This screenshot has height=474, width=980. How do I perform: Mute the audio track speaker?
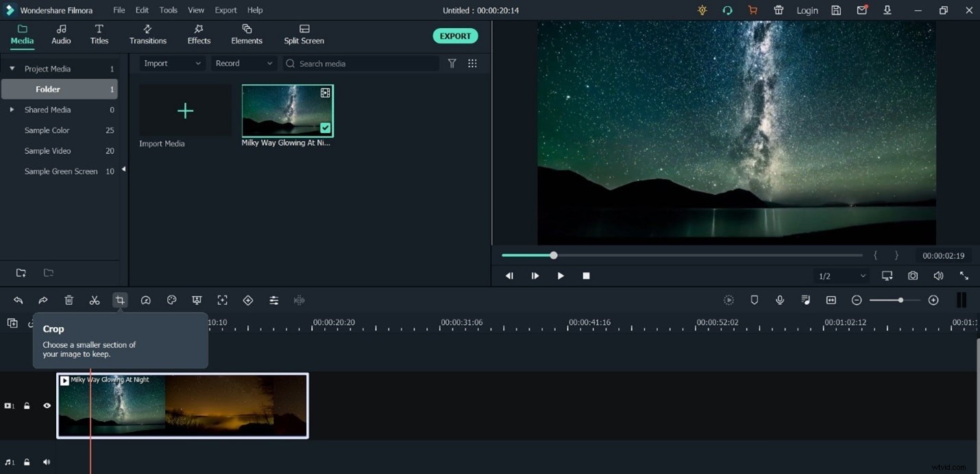point(47,462)
